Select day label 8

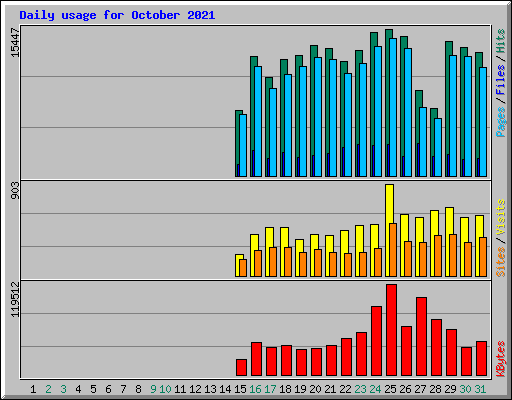[x=138, y=389]
